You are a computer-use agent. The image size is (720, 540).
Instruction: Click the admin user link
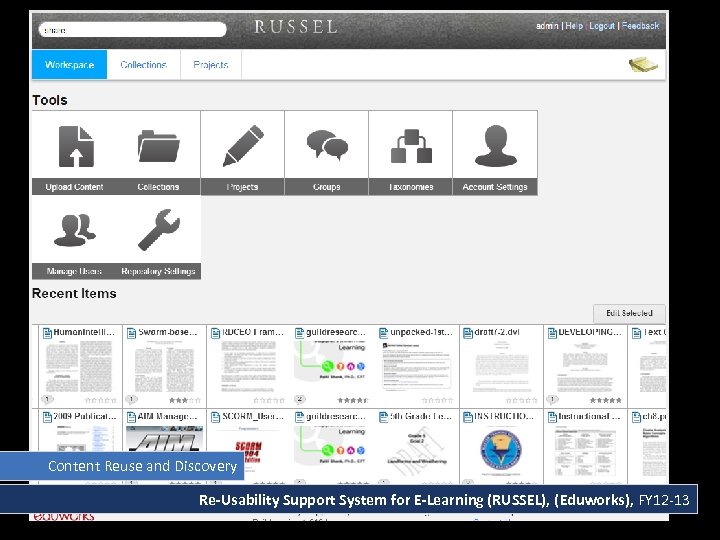pyautogui.click(x=547, y=26)
